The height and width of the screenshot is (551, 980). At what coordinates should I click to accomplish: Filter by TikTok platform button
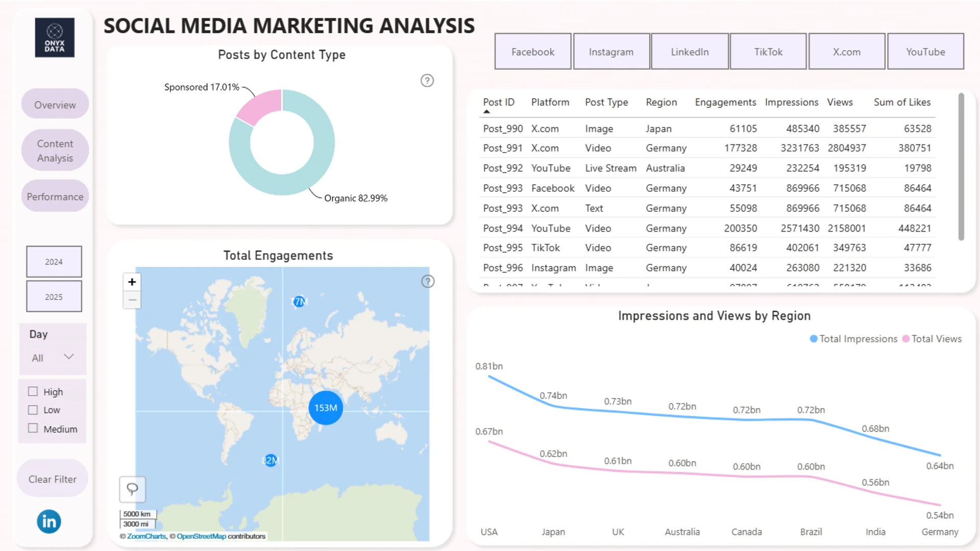[x=768, y=52]
